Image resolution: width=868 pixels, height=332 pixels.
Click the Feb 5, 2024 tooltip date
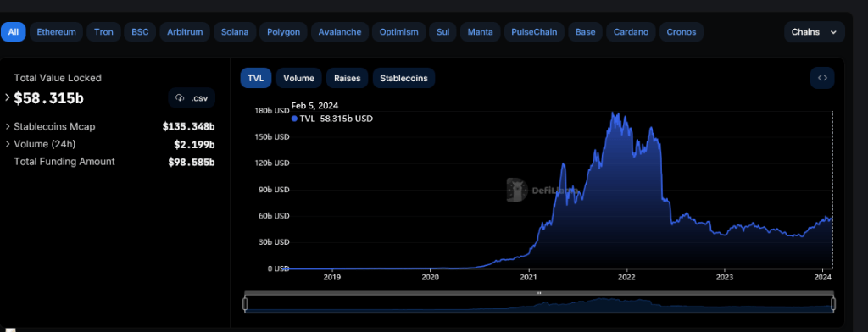tap(315, 105)
